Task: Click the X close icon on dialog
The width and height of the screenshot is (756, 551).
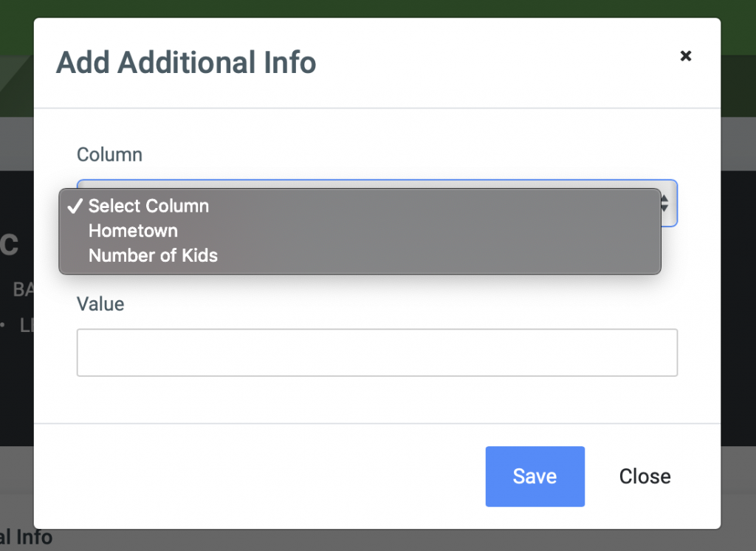Action: click(x=686, y=55)
